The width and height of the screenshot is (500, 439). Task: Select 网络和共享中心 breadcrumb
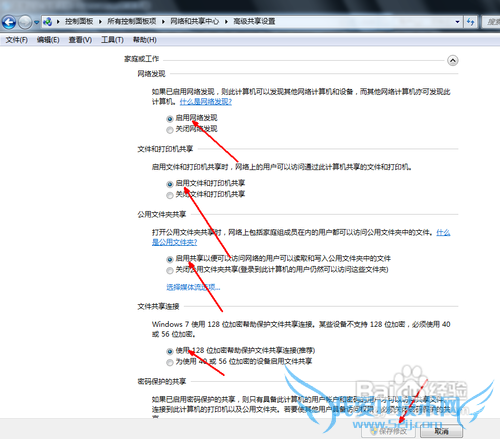coord(195,21)
